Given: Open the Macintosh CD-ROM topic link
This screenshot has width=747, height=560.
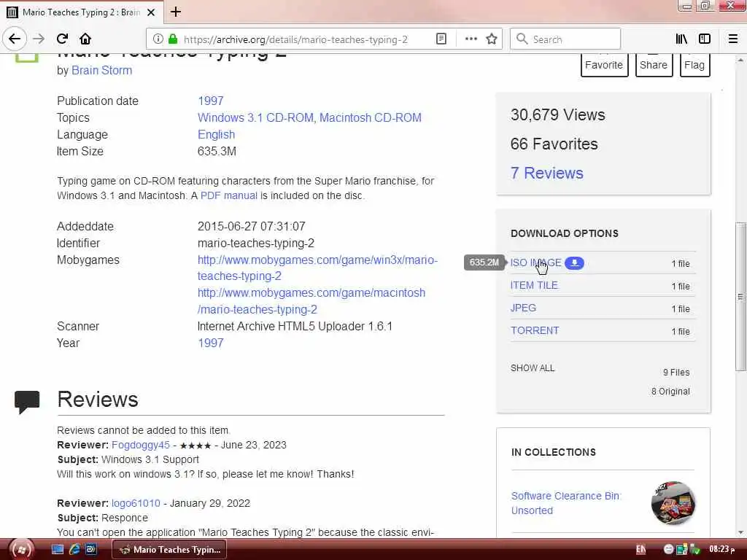Looking at the screenshot, I should pos(370,117).
